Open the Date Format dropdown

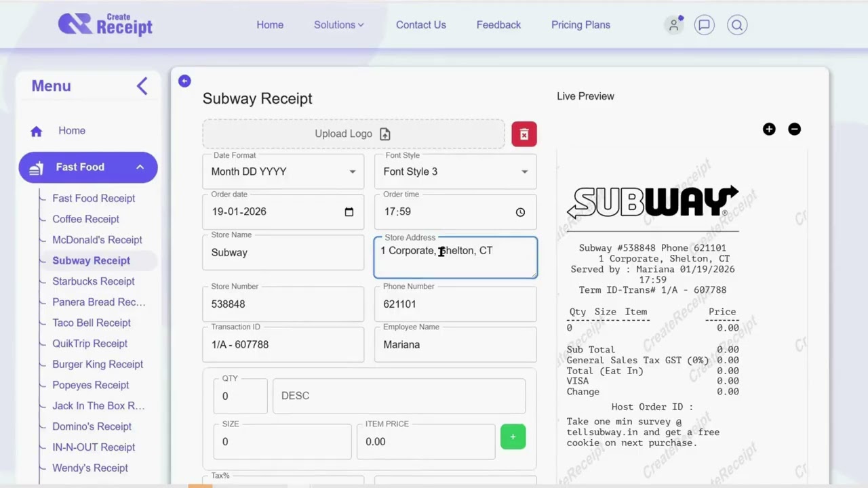point(283,171)
